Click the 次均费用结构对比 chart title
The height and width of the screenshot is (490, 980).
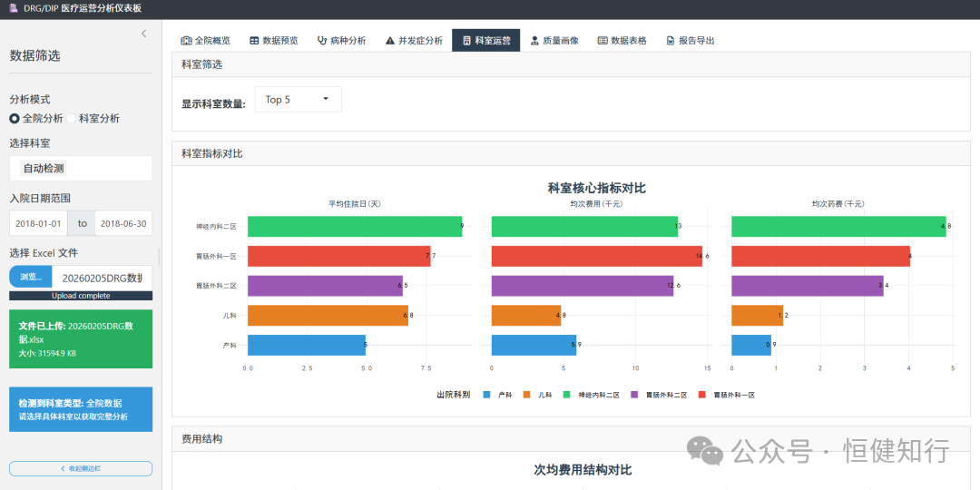pyautogui.click(x=583, y=469)
